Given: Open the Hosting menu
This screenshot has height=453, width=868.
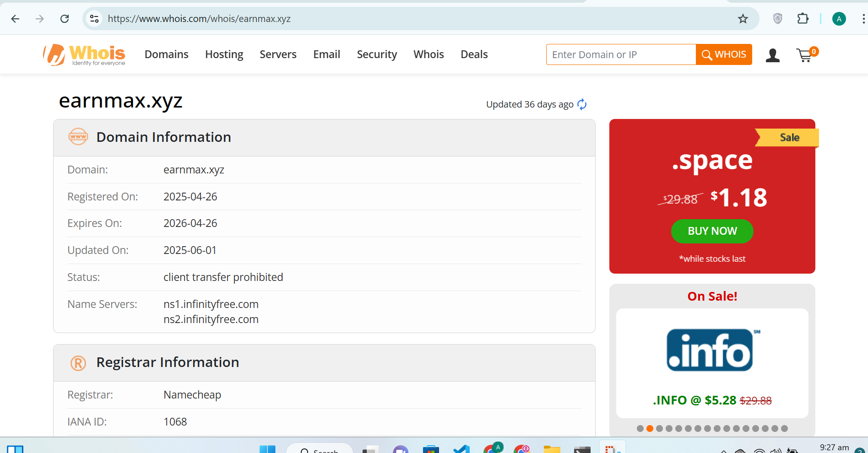Looking at the screenshot, I should click(224, 54).
